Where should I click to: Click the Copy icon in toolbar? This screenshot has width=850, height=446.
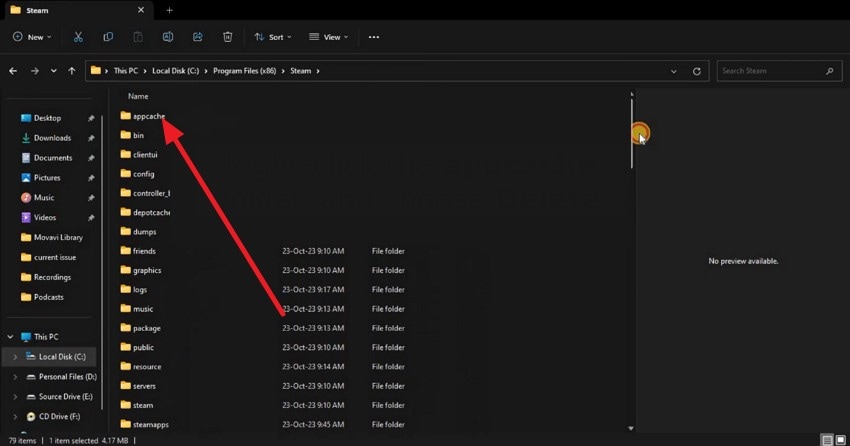(x=108, y=37)
